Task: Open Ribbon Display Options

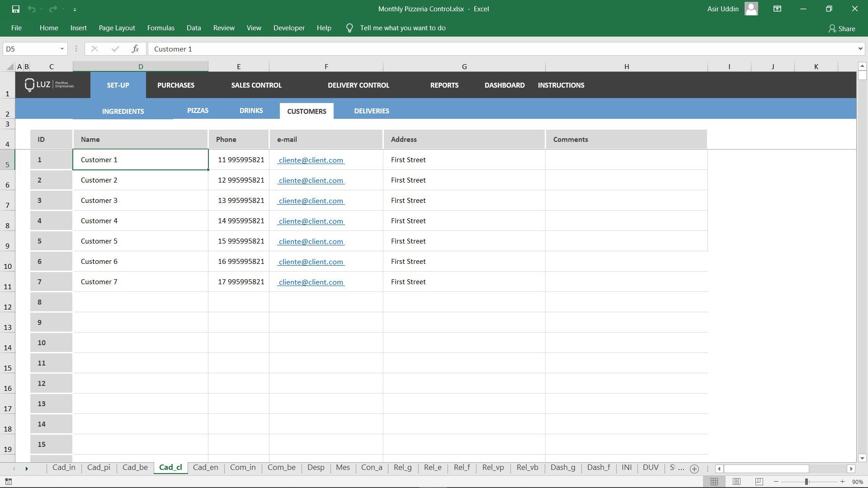Action: tap(777, 9)
